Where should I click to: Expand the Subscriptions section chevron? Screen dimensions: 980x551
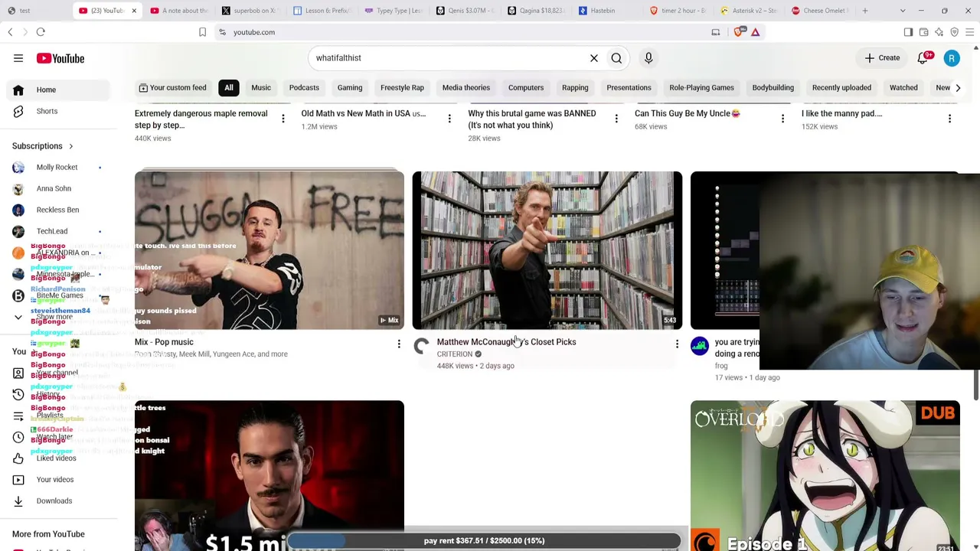click(x=71, y=146)
